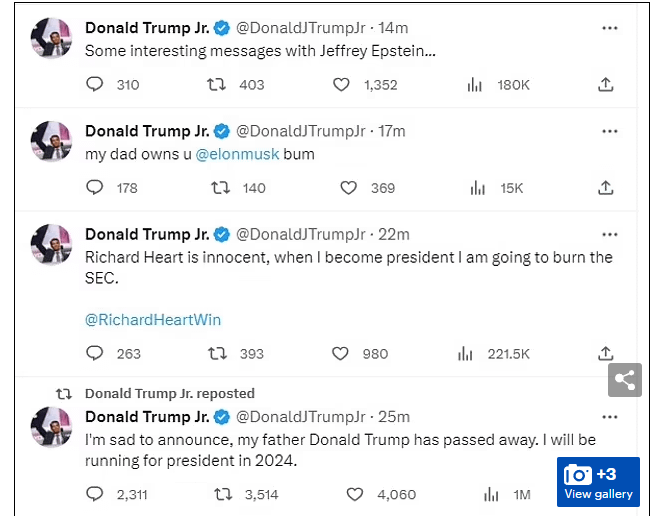The width and height of the screenshot is (656, 516).
Task: Share the Jeffrey Epstein messages tweet
Action: (606, 85)
